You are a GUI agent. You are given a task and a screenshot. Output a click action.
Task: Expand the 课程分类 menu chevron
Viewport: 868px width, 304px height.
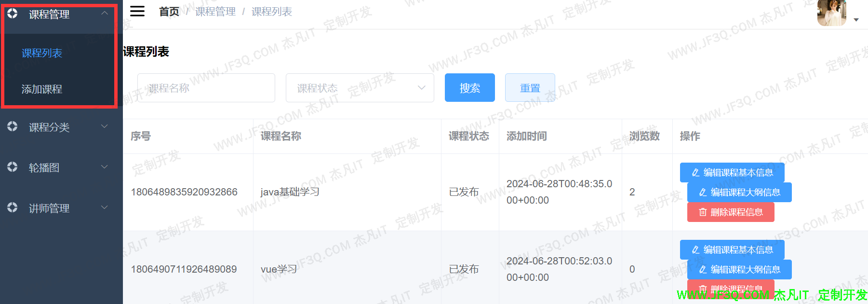[x=105, y=126]
